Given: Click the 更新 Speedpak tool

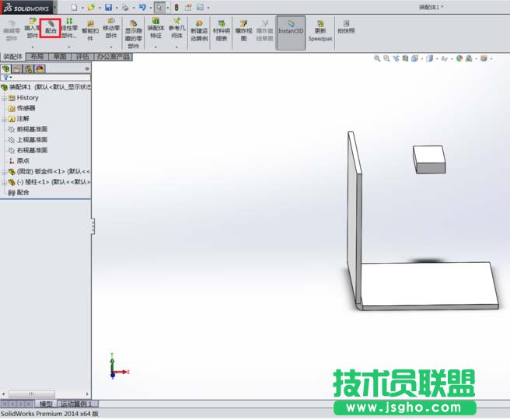Looking at the screenshot, I should tap(320, 30).
